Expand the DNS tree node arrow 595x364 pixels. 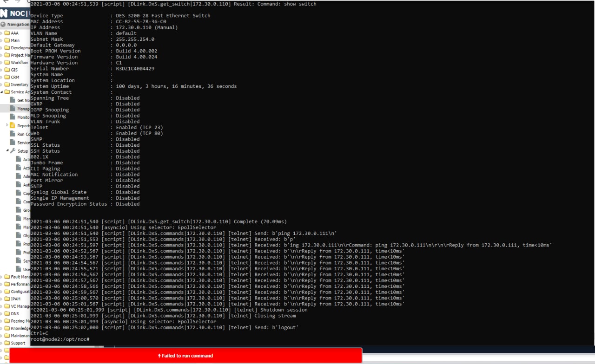pyautogui.click(x=2, y=313)
